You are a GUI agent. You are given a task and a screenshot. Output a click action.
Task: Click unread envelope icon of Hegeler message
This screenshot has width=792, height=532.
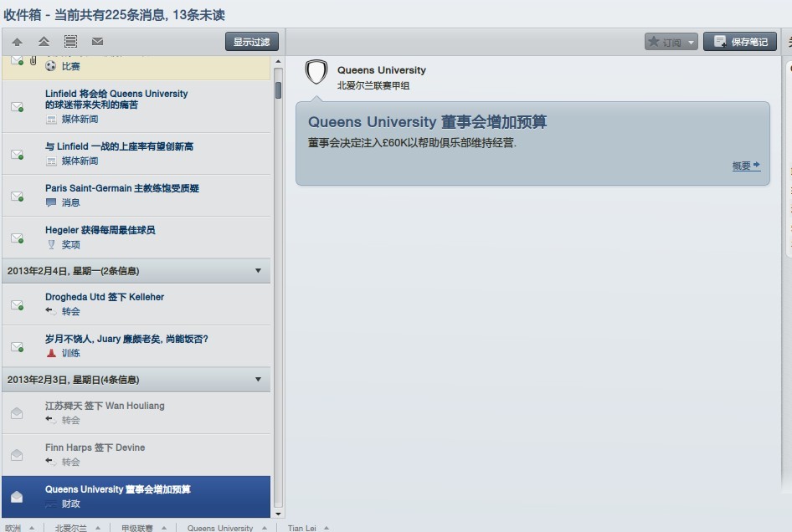pos(18,238)
